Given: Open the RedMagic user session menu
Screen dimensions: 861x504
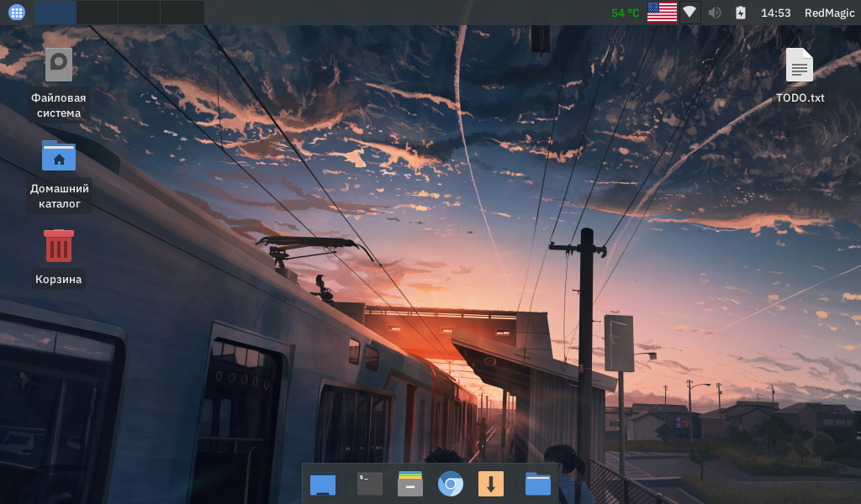Looking at the screenshot, I should pyautogui.click(x=829, y=13).
